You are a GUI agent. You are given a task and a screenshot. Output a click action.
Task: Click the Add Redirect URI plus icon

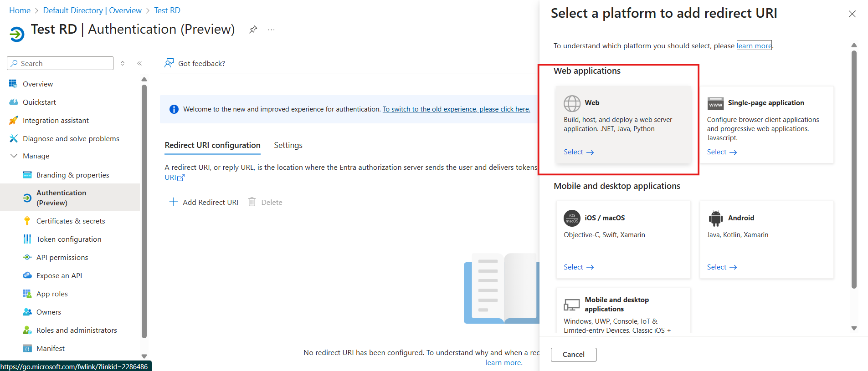point(173,202)
